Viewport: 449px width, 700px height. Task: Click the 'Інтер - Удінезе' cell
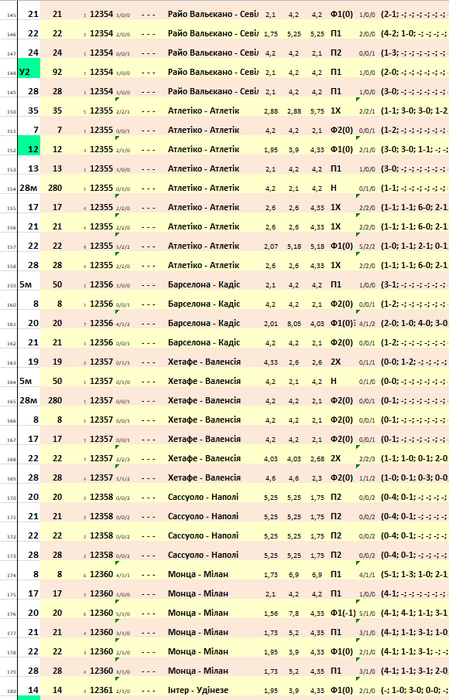tap(198, 690)
